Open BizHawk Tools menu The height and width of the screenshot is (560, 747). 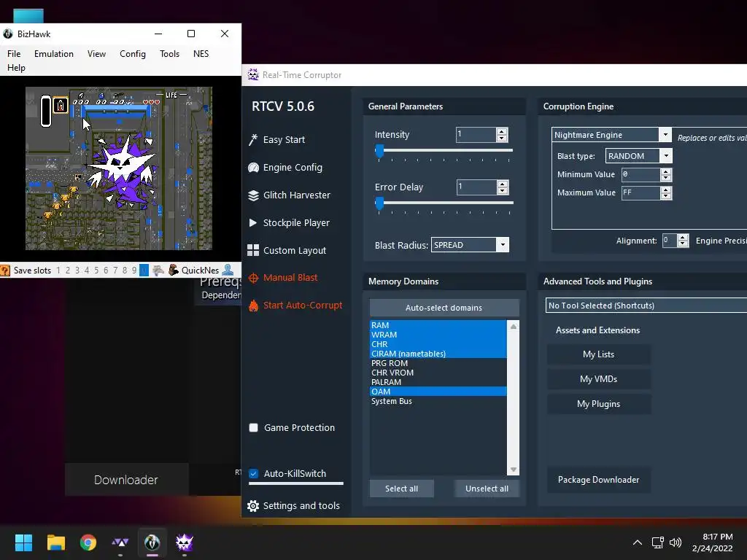169,54
